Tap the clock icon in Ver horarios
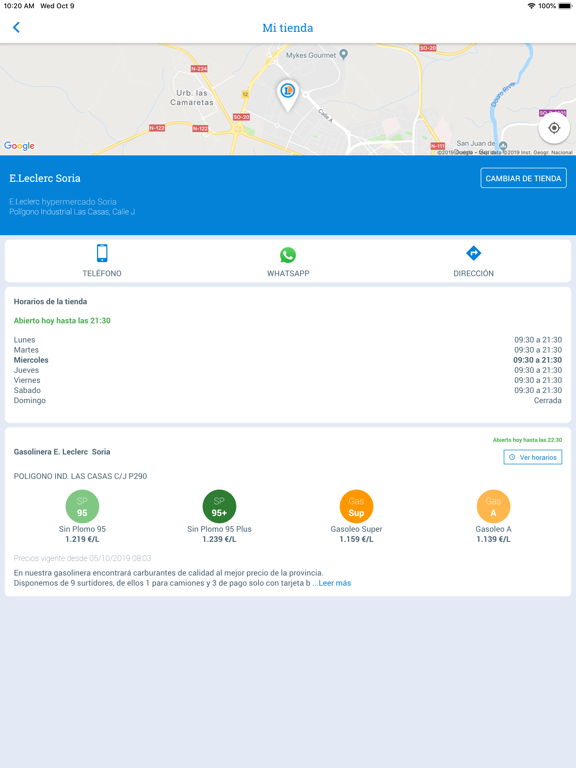The image size is (576, 768). (512, 457)
